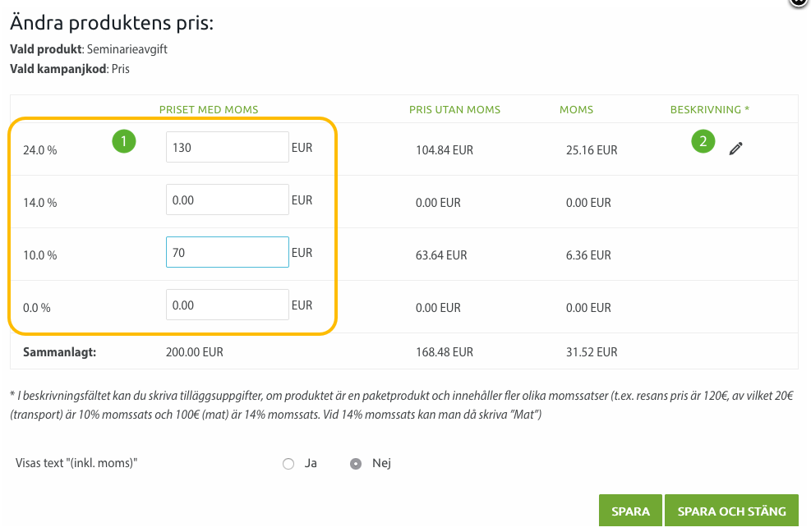Focus the 10.0 % price field showing 70
Screen dimensions: 811x532
(227, 252)
